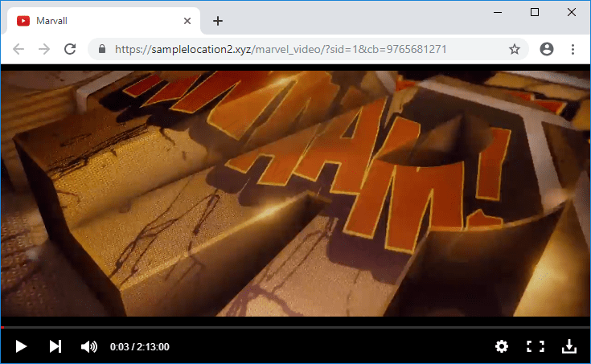Click the video frame area

[295, 193]
